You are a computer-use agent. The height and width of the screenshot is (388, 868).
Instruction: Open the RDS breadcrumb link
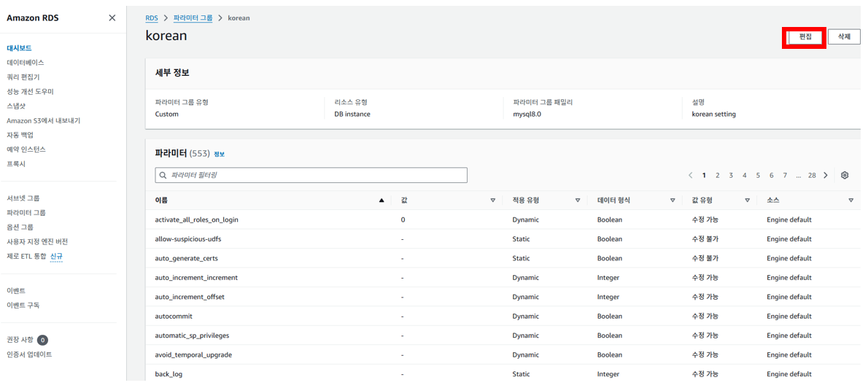[152, 18]
